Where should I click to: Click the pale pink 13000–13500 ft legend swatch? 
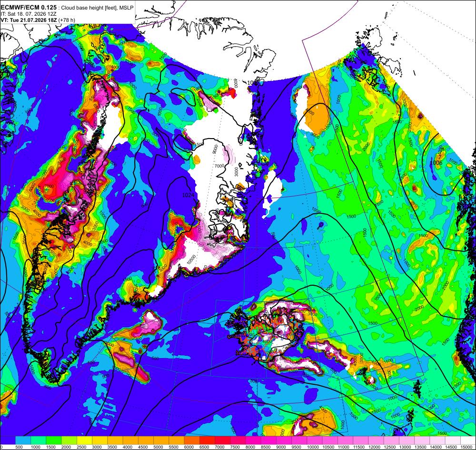[x=407, y=440]
